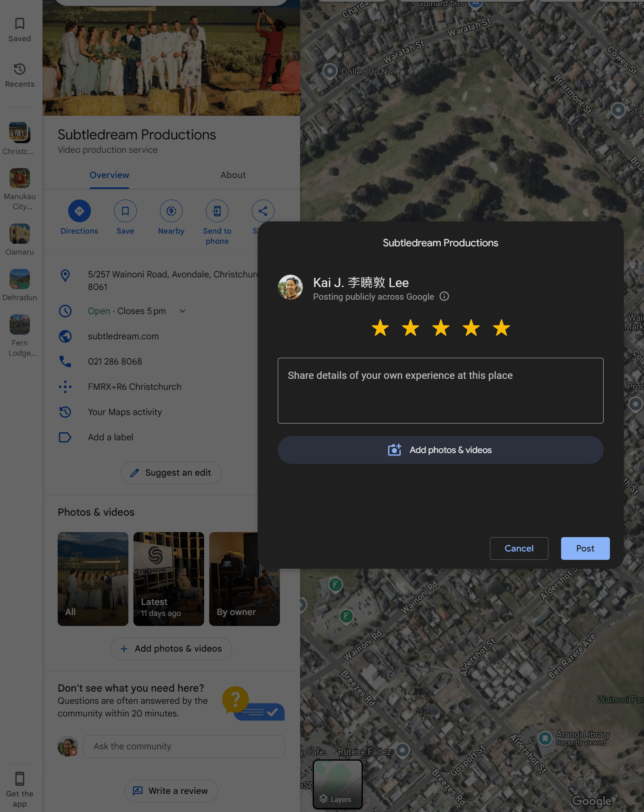Screen dimensions: 644x812
Task: Click the Suggest an edit button
Action: click(x=171, y=473)
